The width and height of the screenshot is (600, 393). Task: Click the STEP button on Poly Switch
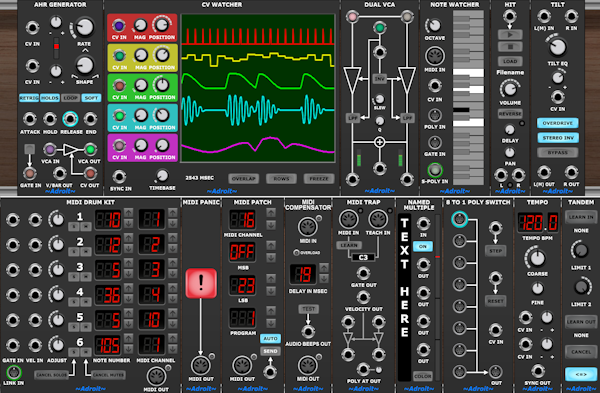tap(496, 251)
